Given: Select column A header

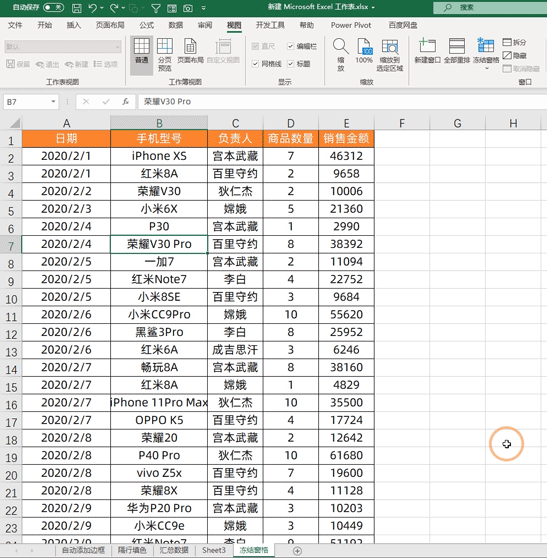Looking at the screenshot, I should click(66, 123).
